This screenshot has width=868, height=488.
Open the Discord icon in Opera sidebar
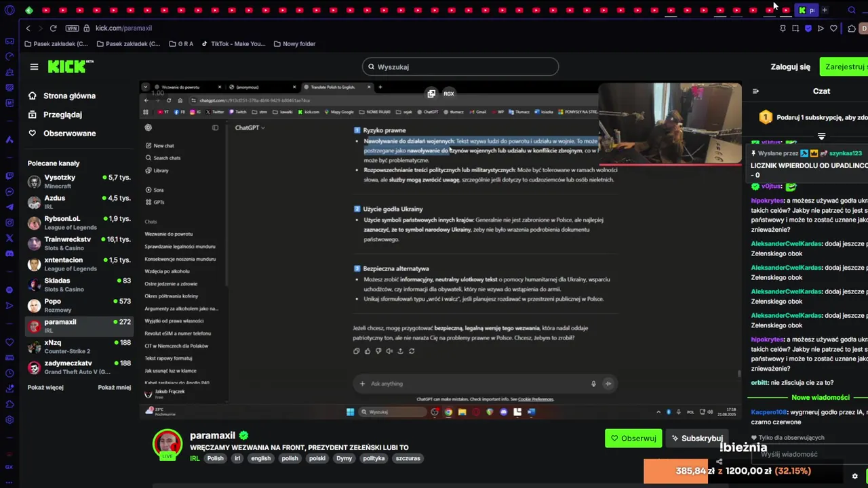9,253
